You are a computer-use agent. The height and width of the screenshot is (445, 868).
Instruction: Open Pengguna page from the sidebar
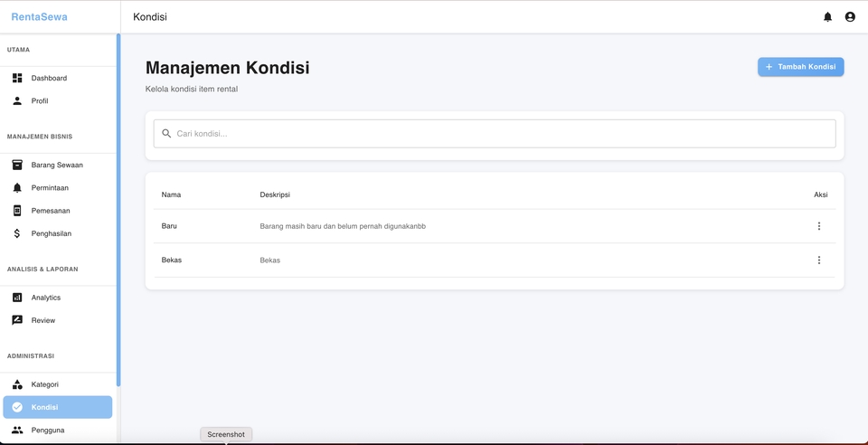(48, 431)
